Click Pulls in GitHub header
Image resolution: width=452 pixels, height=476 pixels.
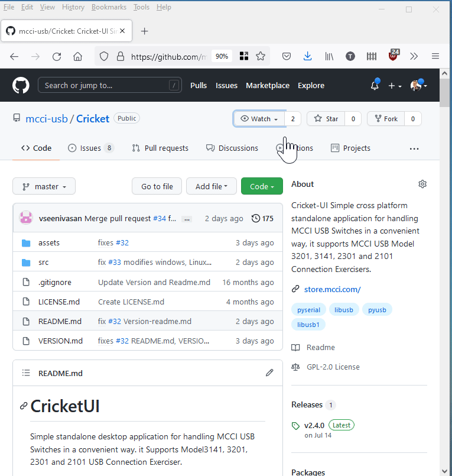[199, 86]
